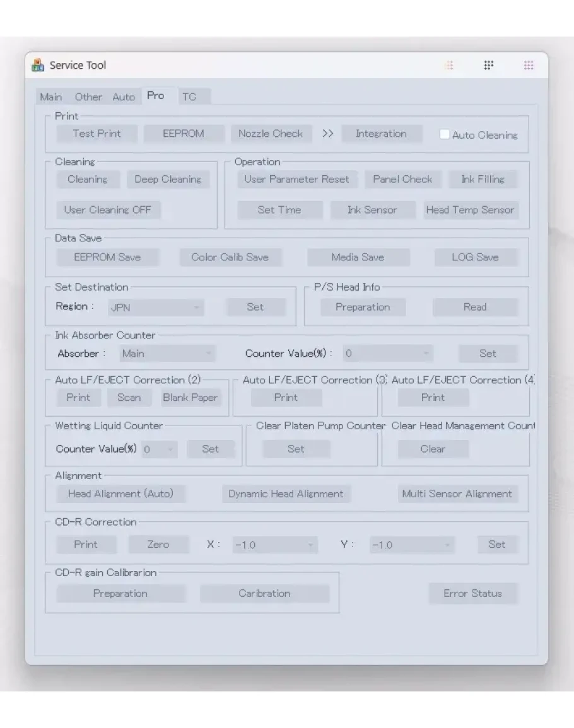This screenshot has height=728, width=574.
Task: Open the Ink Absorber Counter Value dropdown
Action: [x=388, y=354]
